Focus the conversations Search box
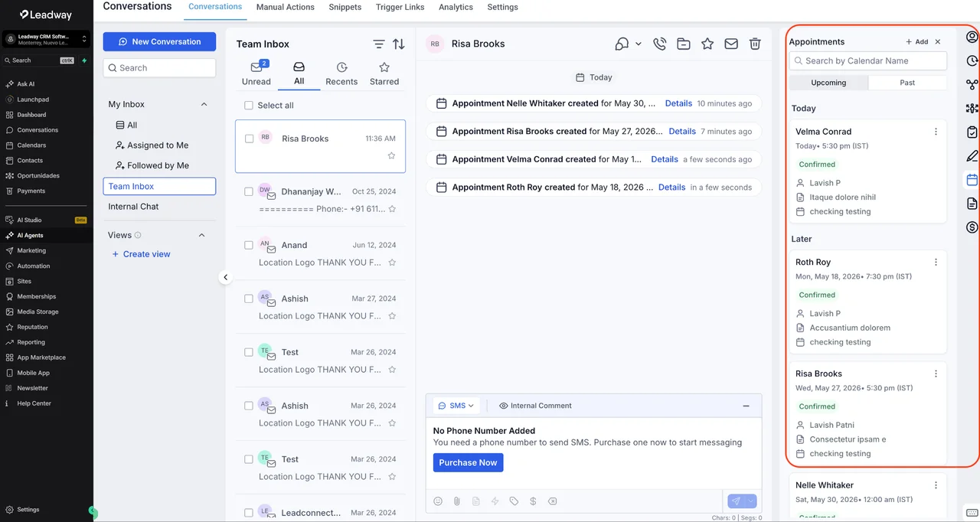 coord(159,68)
